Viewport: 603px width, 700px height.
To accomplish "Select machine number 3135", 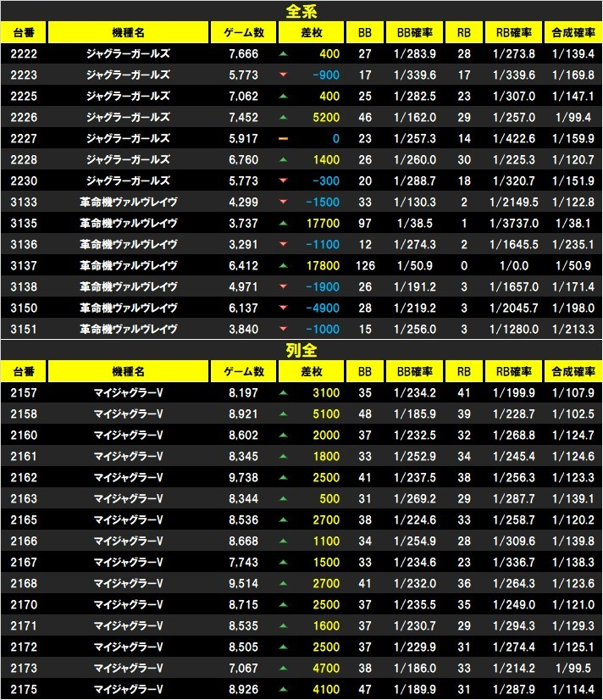I will tap(24, 223).
